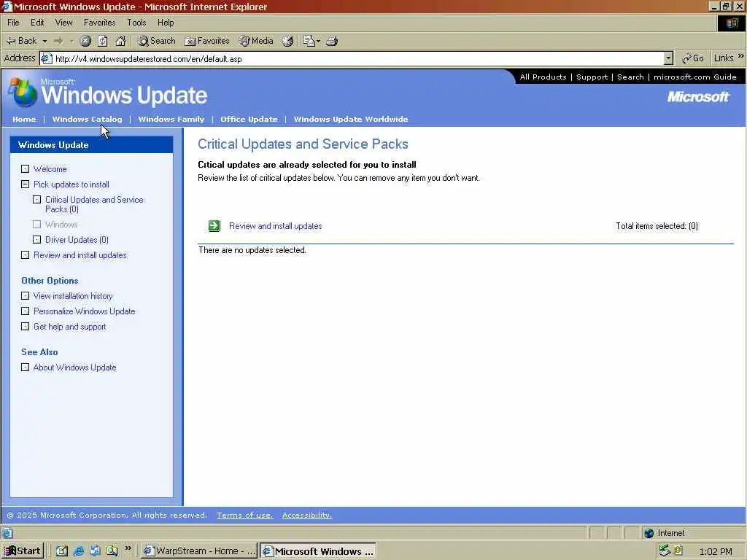Stop page loading with the Stop icon
The image size is (747, 560).
coord(85,41)
